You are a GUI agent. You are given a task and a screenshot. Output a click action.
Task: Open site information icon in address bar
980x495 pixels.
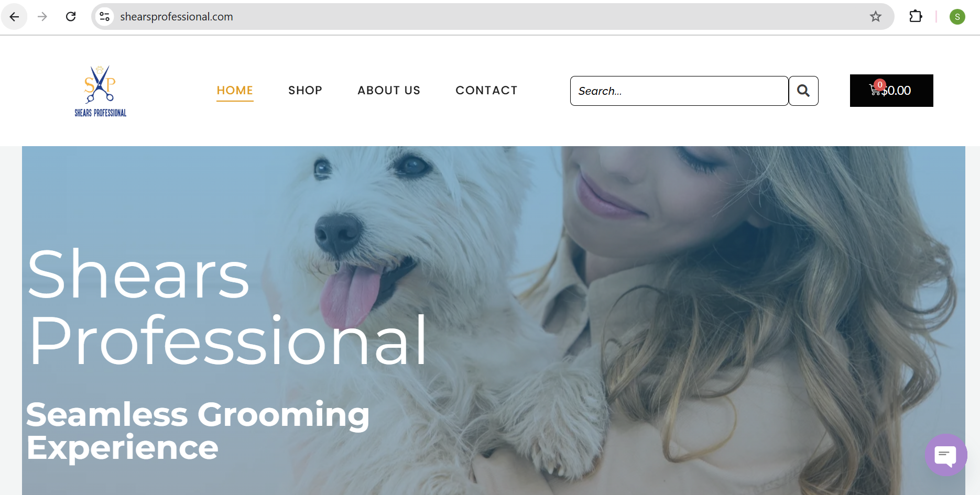click(105, 17)
